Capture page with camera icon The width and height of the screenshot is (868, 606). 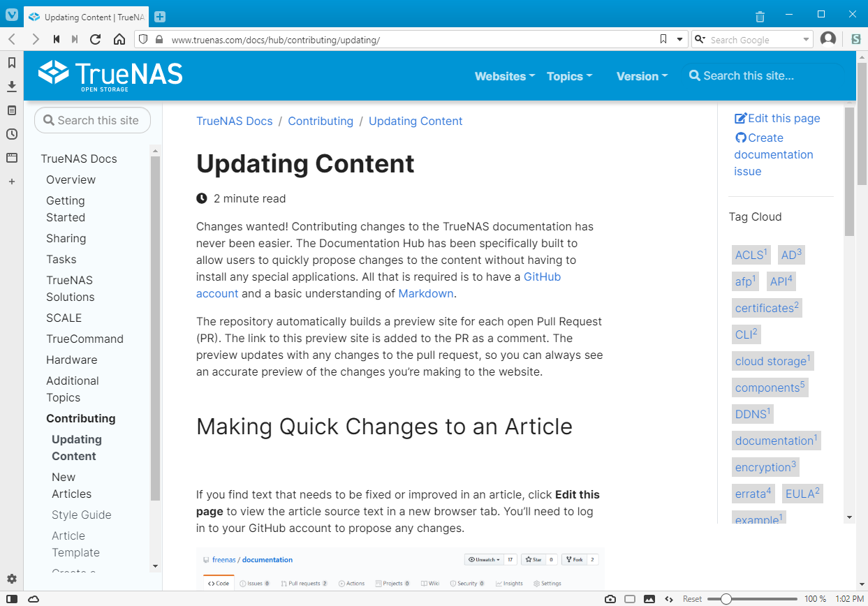pyautogui.click(x=610, y=599)
